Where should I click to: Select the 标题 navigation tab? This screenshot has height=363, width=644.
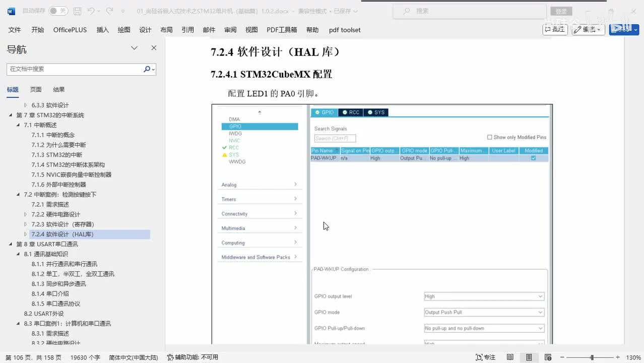(13, 89)
